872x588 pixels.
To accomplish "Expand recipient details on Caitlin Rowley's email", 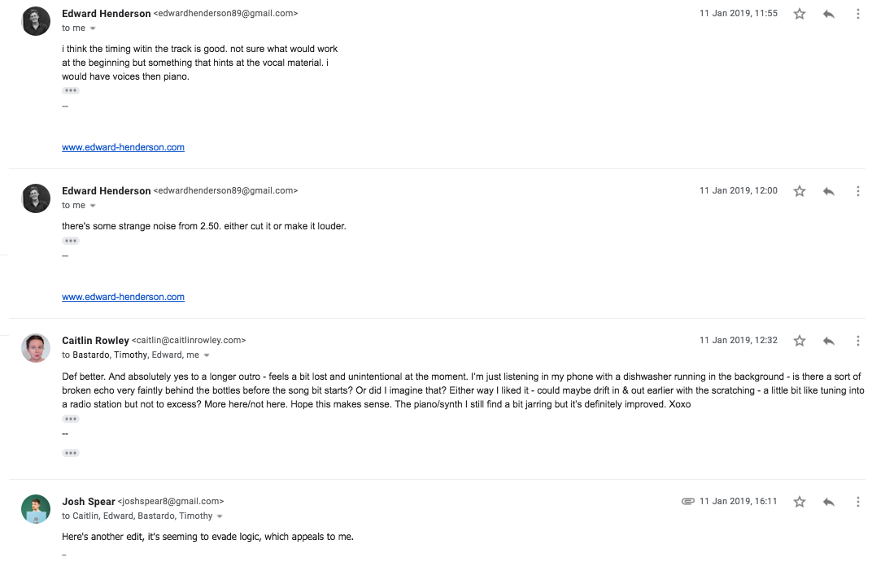I will [207, 355].
